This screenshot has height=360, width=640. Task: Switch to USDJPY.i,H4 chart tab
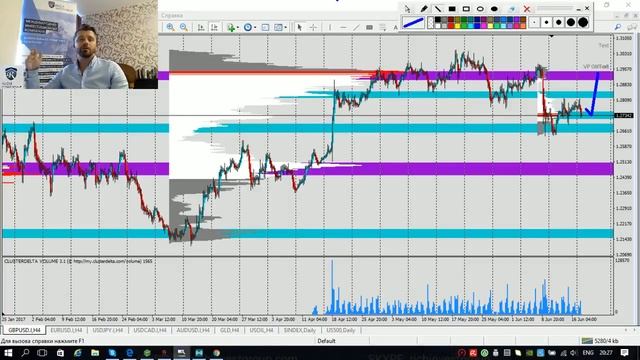coord(108,330)
